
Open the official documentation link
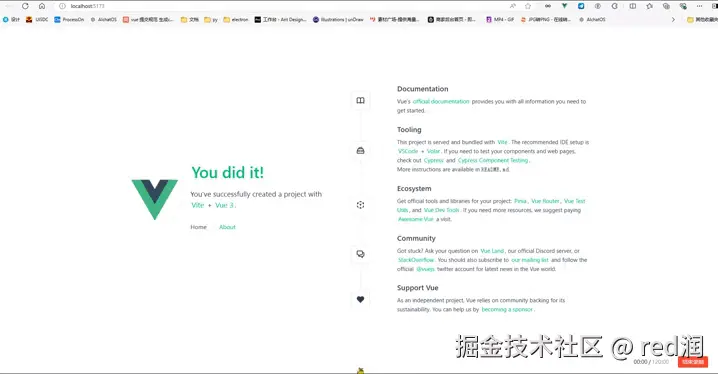coord(441,102)
